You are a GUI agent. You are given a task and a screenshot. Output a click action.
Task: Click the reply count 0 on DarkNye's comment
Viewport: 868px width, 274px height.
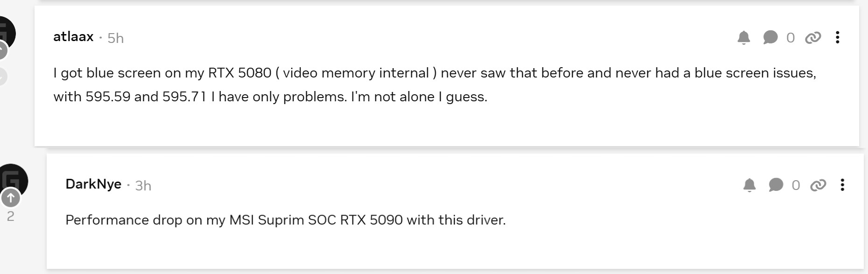pos(796,186)
